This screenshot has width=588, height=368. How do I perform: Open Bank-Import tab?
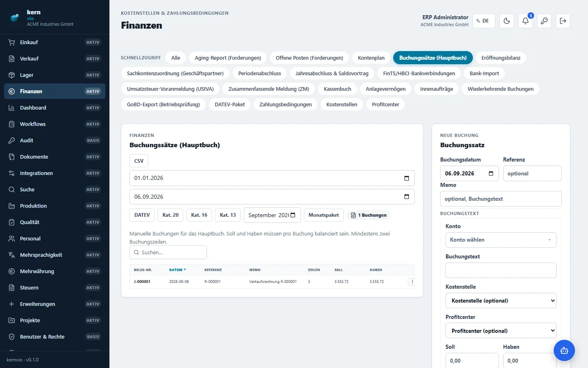484,73
